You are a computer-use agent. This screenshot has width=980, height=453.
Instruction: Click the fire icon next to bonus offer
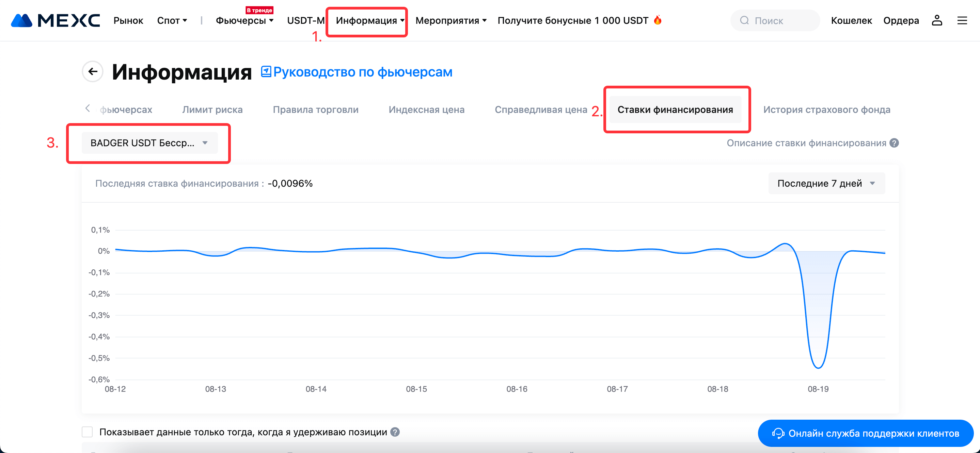click(658, 20)
